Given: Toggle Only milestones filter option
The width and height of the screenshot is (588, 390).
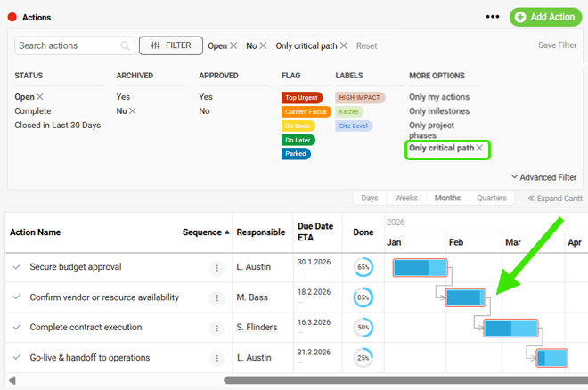Looking at the screenshot, I should click(438, 111).
